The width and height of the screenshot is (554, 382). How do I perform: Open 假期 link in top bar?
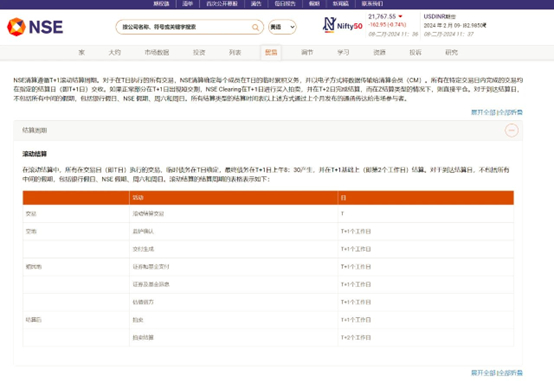pos(314,4)
